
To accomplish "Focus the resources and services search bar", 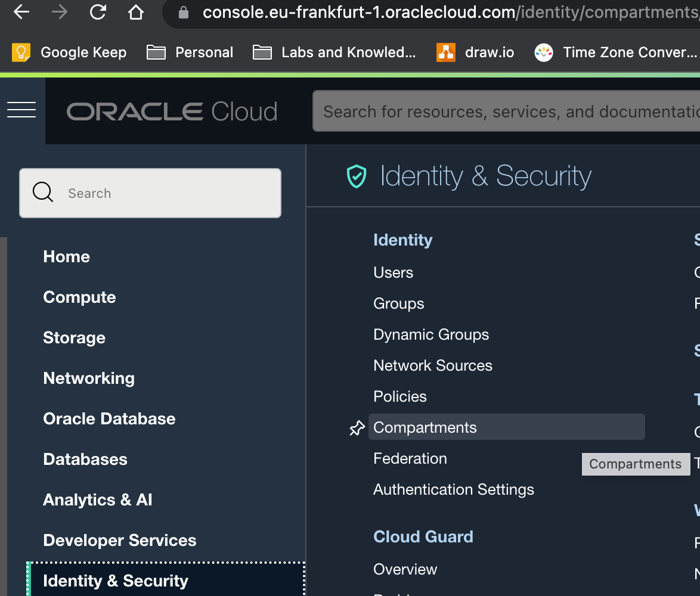I will [x=507, y=111].
